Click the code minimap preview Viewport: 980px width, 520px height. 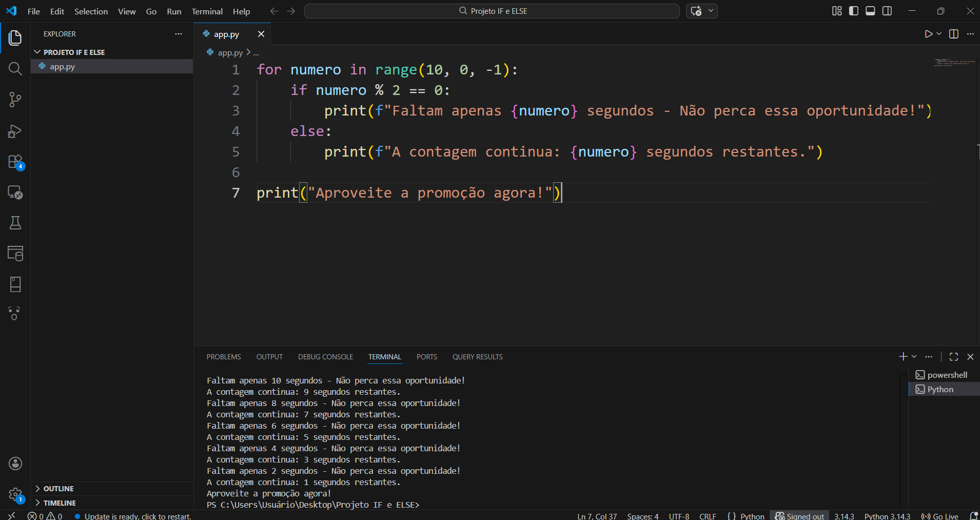[x=953, y=63]
